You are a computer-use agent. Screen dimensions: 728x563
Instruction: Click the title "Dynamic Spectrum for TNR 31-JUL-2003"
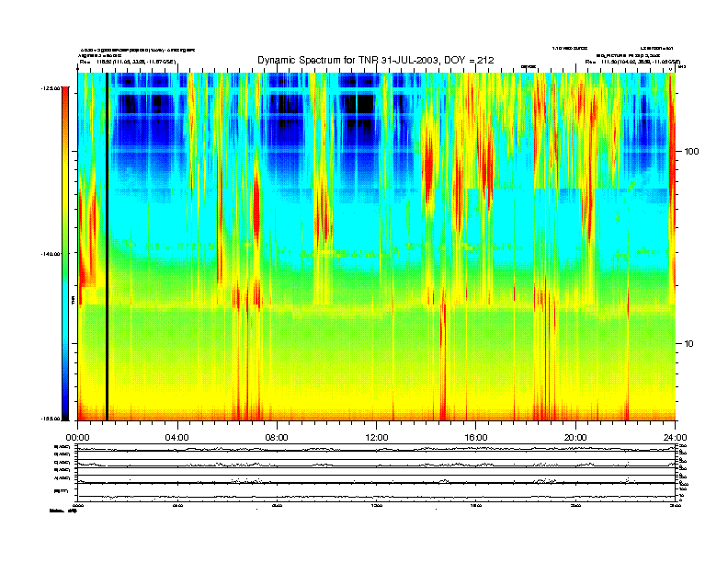tap(349, 60)
